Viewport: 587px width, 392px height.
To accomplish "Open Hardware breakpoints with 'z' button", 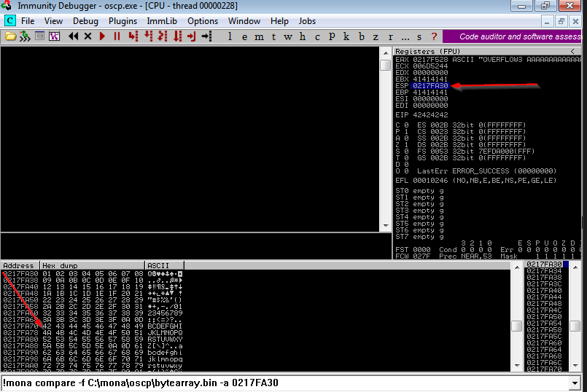I will pyautogui.click(x=376, y=36).
